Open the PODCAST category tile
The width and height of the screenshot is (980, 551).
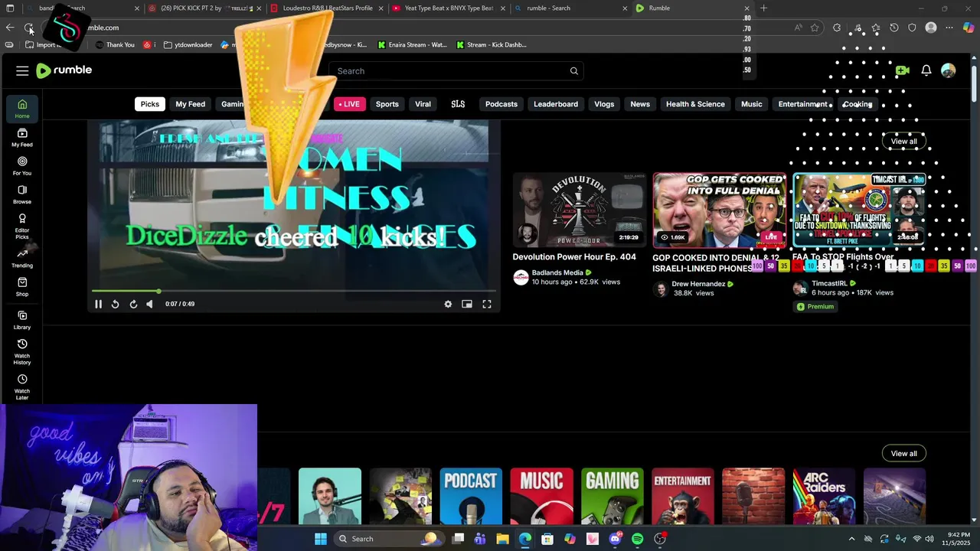(x=471, y=496)
